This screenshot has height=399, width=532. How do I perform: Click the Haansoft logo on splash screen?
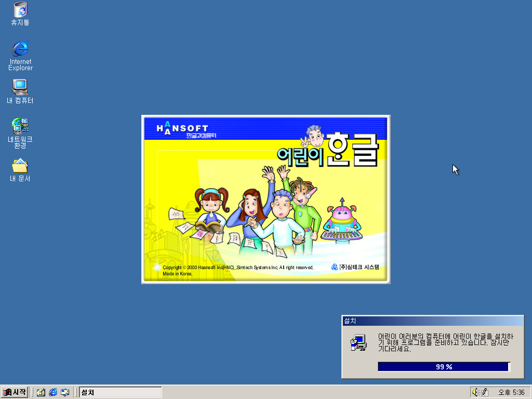point(187,129)
